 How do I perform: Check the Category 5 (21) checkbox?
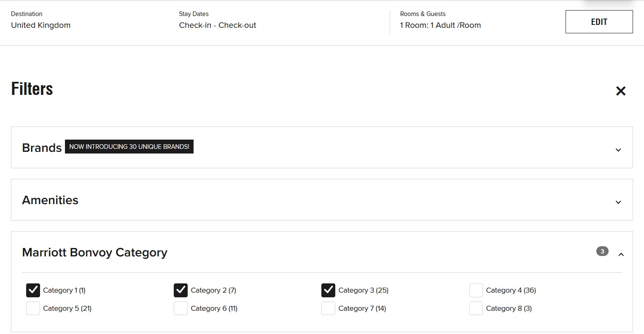click(x=33, y=308)
